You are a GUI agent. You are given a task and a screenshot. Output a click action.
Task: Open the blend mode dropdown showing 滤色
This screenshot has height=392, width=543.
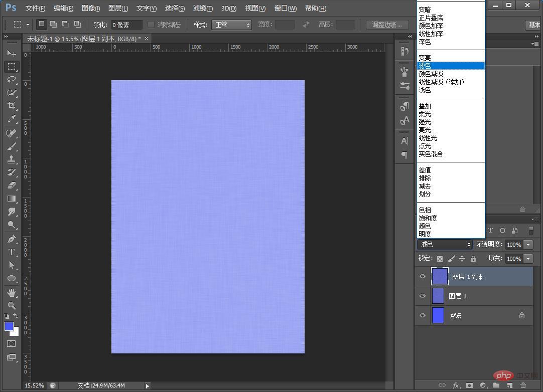tap(445, 244)
